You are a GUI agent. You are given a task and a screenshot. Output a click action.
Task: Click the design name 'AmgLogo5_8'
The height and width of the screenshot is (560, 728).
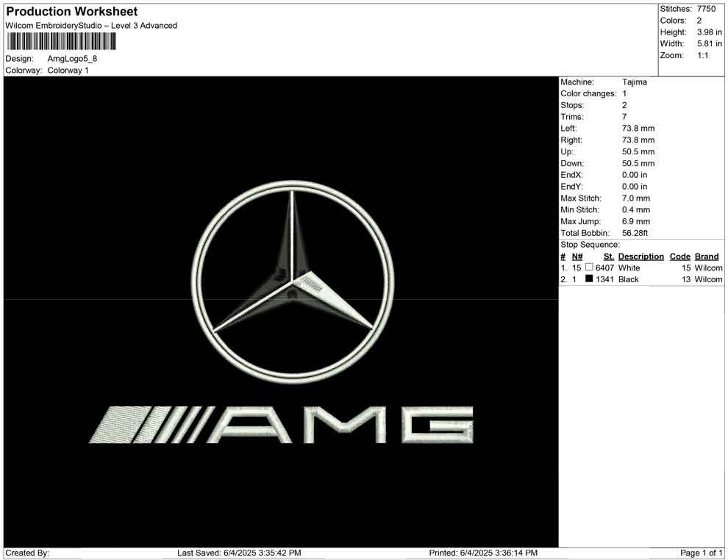tap(72, 59)
